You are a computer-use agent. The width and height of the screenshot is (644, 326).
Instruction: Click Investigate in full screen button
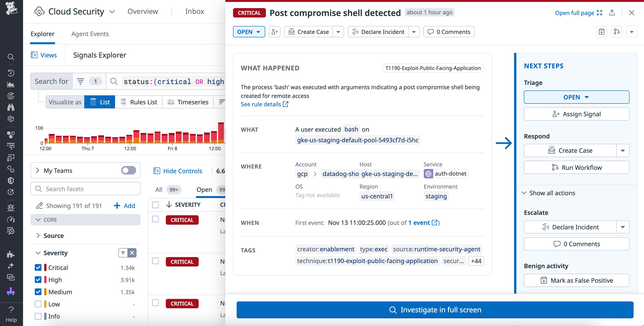click(x=435, y=310)
